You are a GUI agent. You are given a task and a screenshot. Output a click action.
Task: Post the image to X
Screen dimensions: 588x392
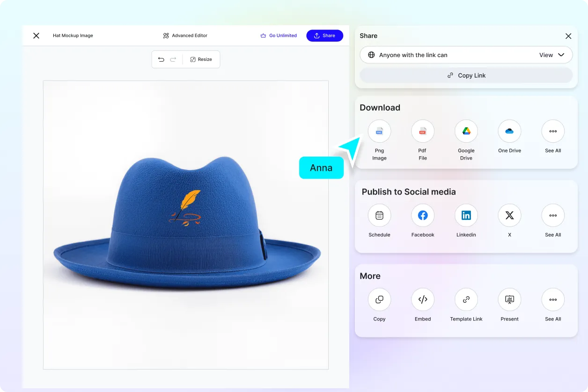(x=509, y=215)
